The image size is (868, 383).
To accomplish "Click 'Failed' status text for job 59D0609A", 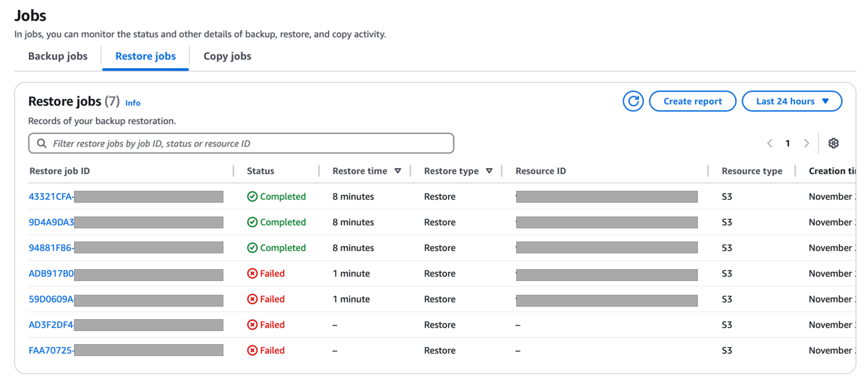I will click(x=272, y=299).
